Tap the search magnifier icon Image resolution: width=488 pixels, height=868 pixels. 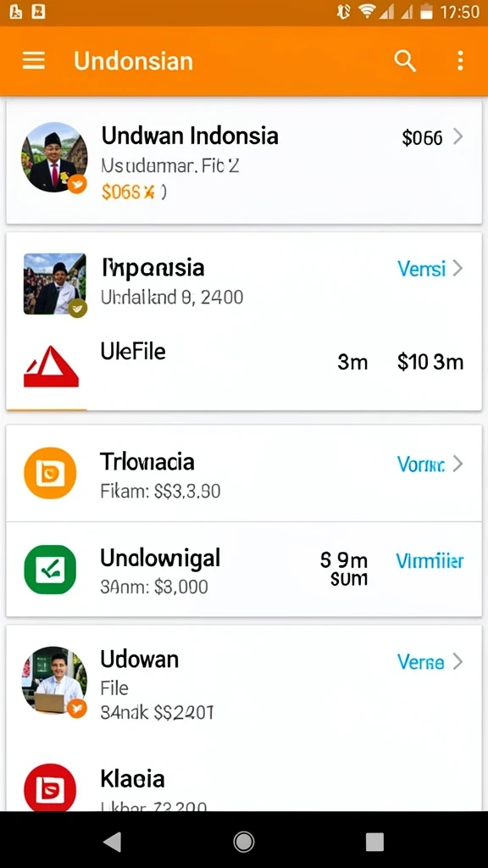[x=405, y=61]
